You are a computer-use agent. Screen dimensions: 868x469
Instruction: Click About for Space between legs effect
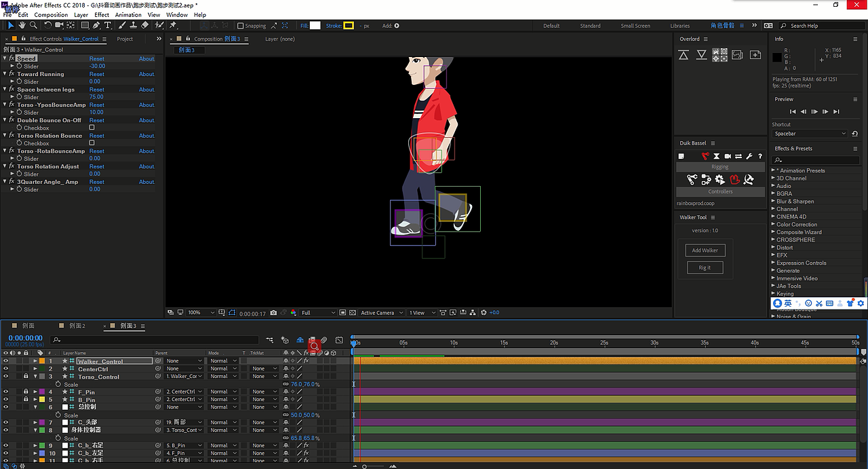(147, 90)
